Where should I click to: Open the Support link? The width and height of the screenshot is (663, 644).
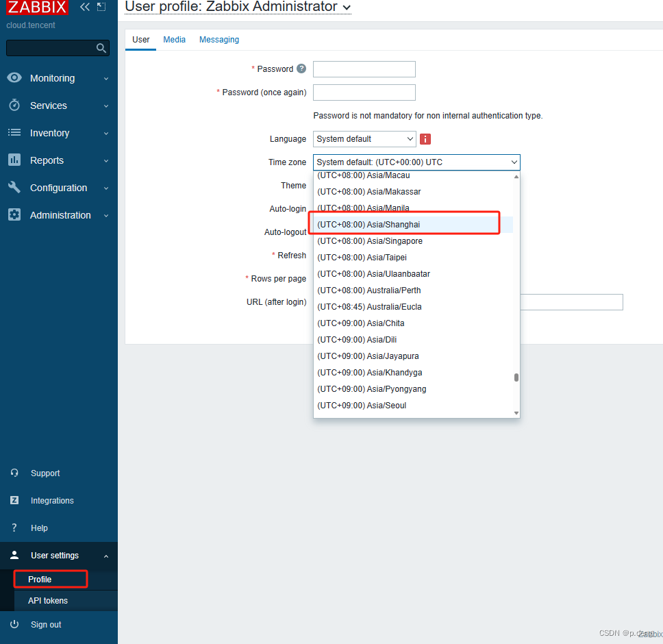click(x=45, y=473)
